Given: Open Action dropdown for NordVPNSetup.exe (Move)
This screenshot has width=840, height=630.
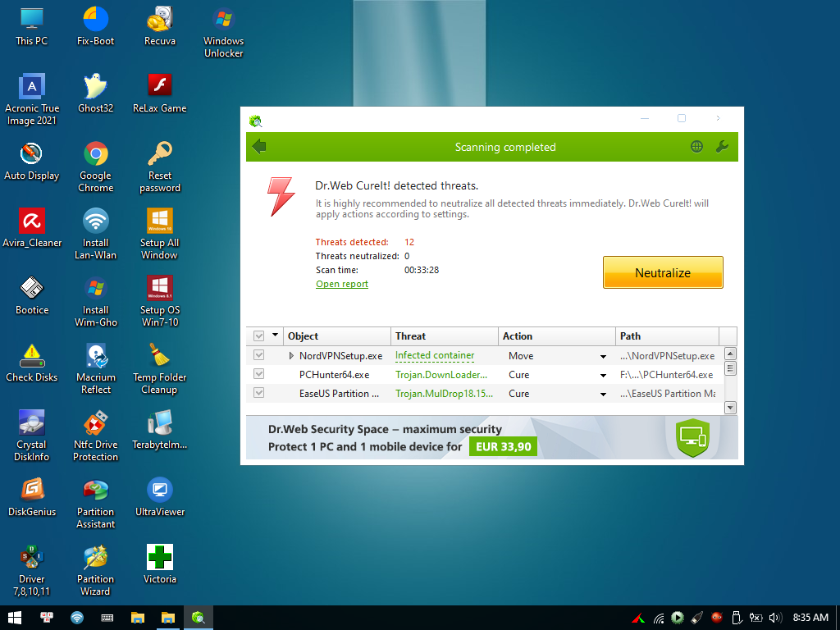Looking at the screenshot, I should pos(603,357).
